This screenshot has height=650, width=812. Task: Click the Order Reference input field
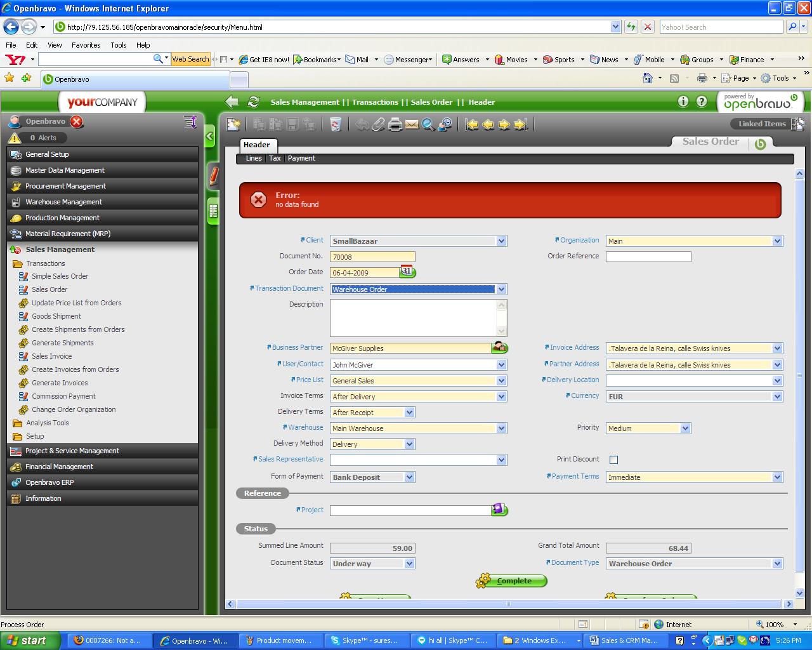648,257
